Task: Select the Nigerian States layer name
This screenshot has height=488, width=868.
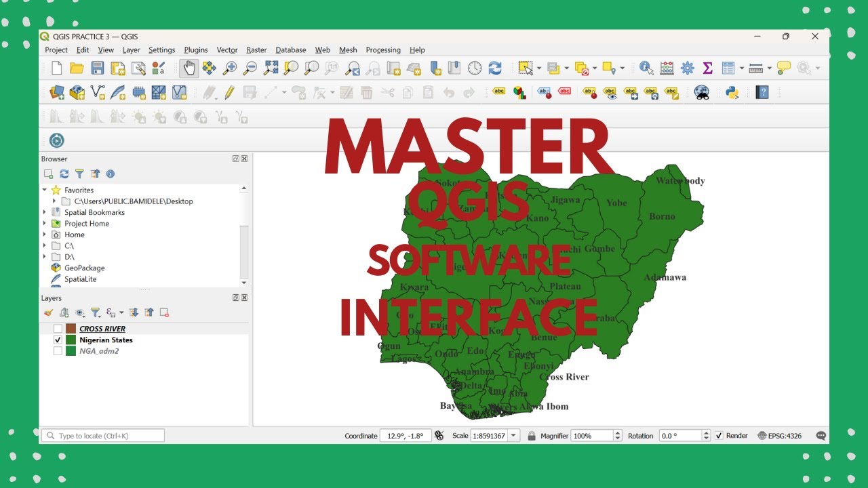Action: tap(106, 340)
